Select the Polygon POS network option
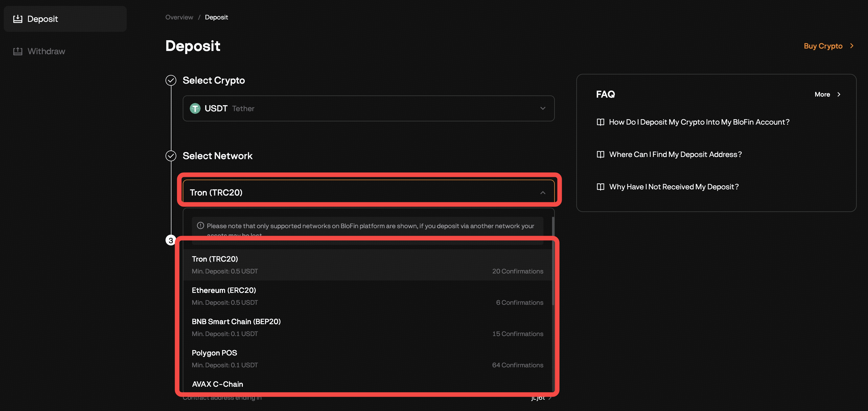868x411 pixels. coord(337,358)
